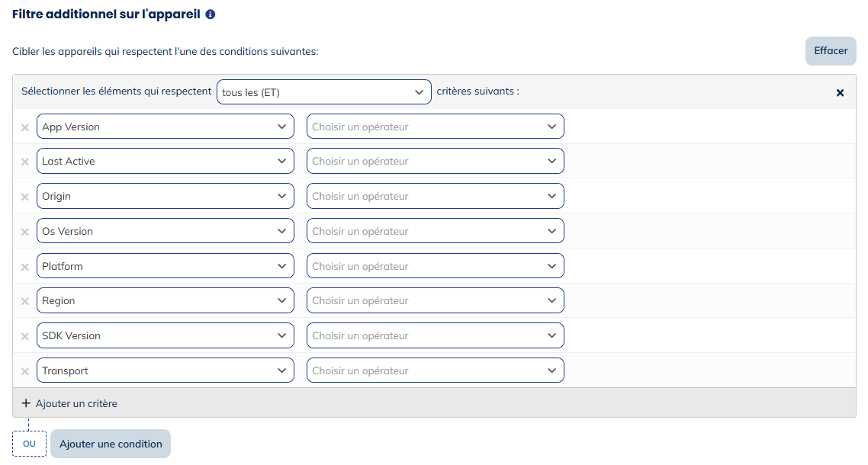
Task: Remove the App Version criterion with its X icon
Action: click(x=24, y=127)
